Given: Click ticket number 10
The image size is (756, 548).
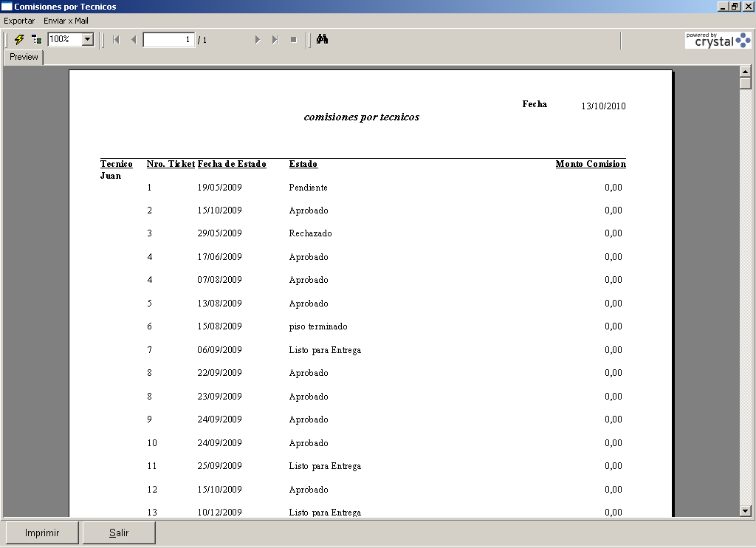Looking at the screenshot, I should (152, 443).
